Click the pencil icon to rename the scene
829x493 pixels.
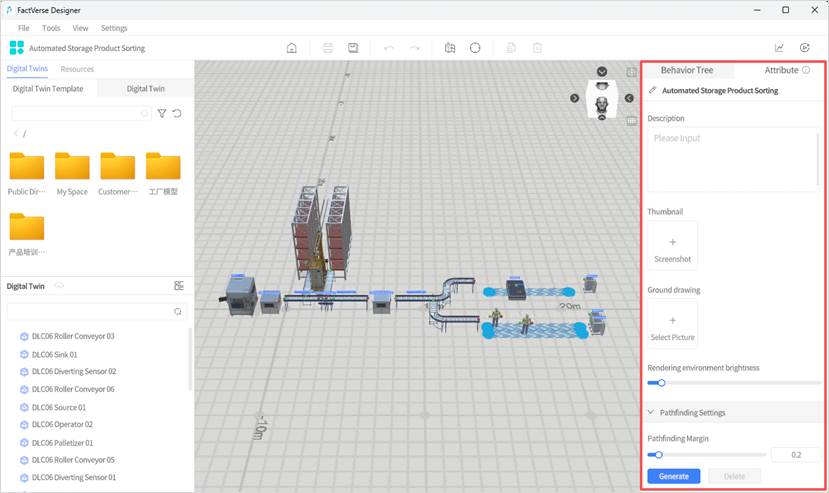point(653,91)
